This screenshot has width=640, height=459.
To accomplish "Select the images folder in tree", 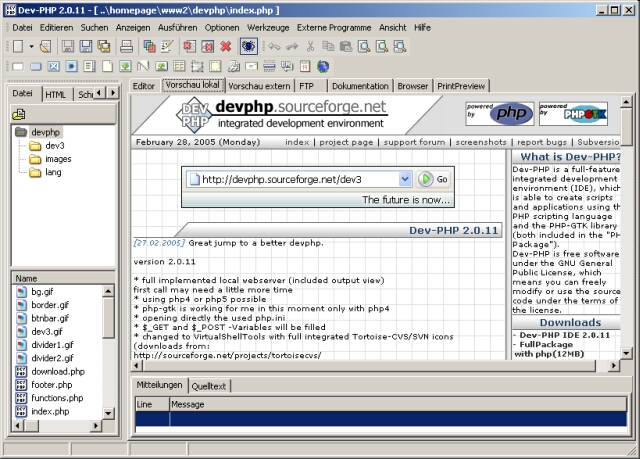I will pyautogui.click(x=57, y=158).
